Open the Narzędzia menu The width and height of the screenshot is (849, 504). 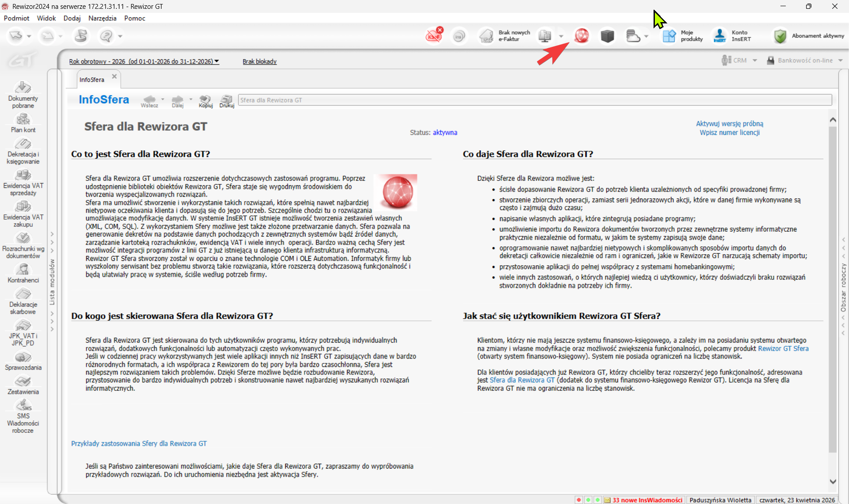(102, 18)
